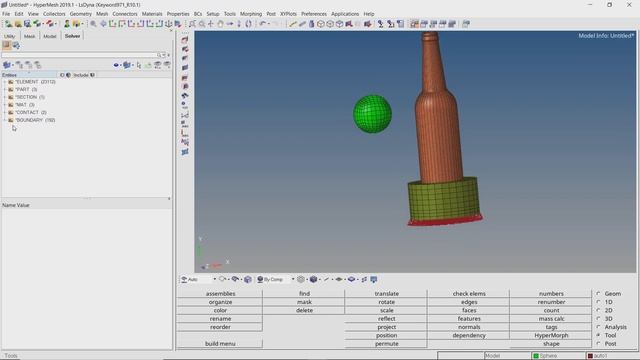The height and width of the screenshot is (360, 640).
Task: Click the wireframe cube icon in top toolbar
Action: point(321,24)
